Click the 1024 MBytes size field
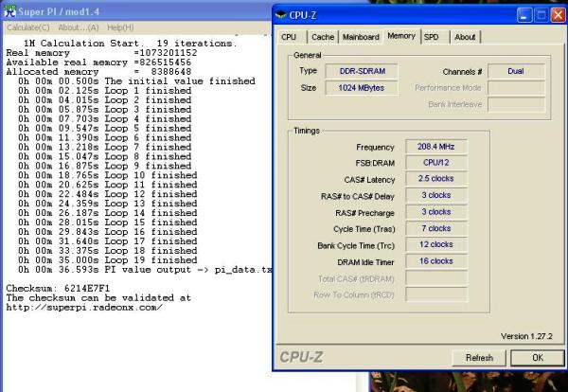Viewport: 568px width, 392px height. [362, 88]
